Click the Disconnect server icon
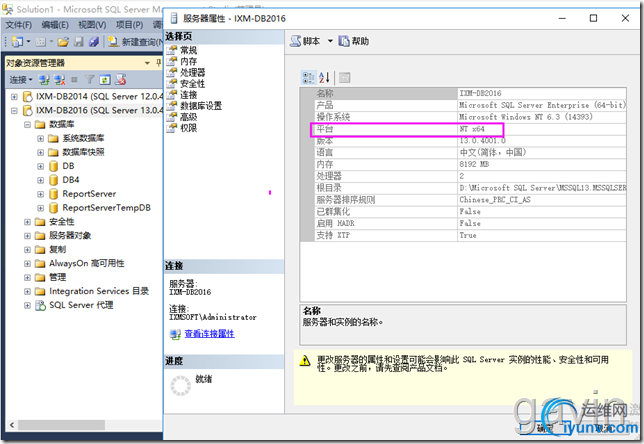 coord(60,80)
